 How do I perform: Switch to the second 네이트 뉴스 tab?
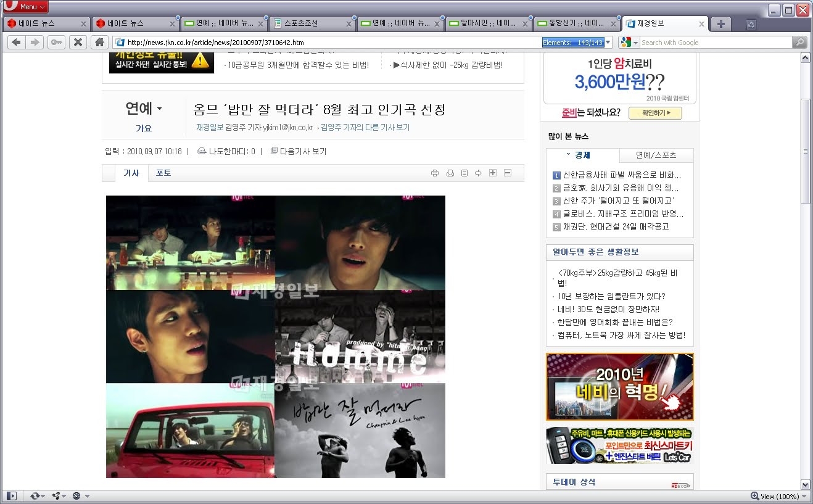[134, 23]
